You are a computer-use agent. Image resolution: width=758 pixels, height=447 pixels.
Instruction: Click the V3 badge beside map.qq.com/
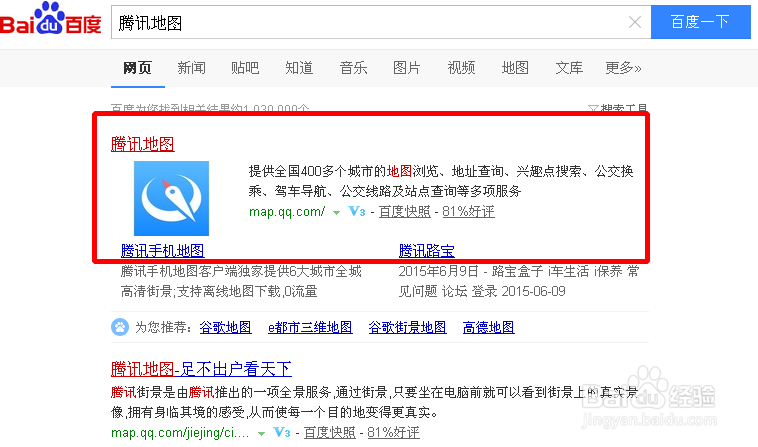pyautogui.click(x=357, y=211)
